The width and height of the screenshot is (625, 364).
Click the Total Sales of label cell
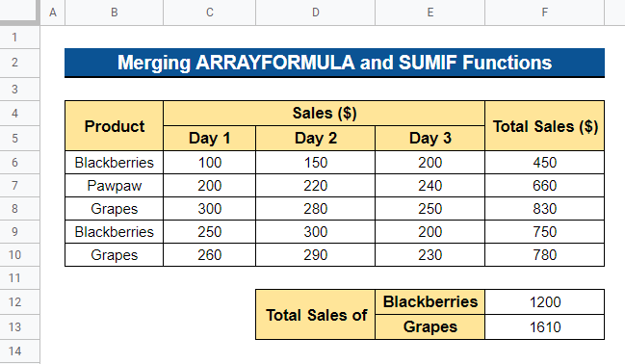[x=315, y=315]
